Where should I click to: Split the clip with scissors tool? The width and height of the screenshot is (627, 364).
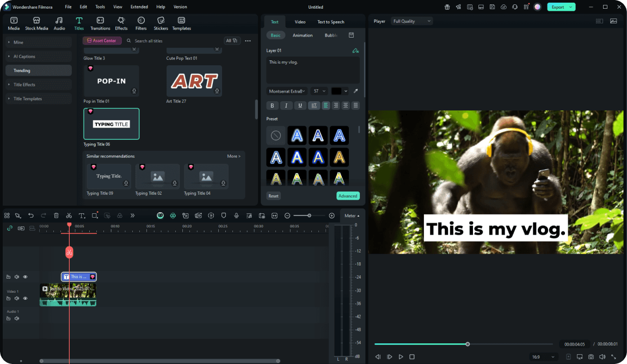pyautogui.click(x=69, y=216)
